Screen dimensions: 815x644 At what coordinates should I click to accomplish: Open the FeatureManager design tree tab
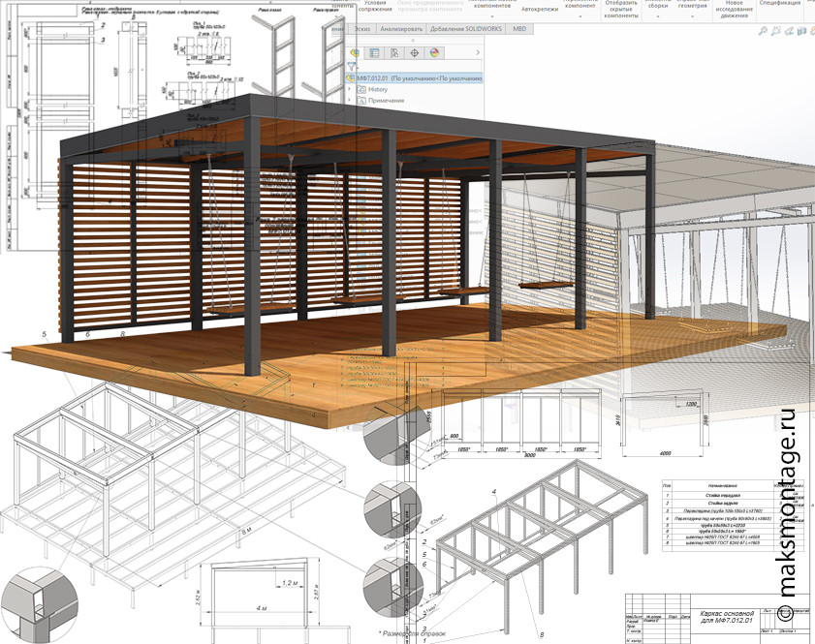pyautogui.click(x=355, y=52)
